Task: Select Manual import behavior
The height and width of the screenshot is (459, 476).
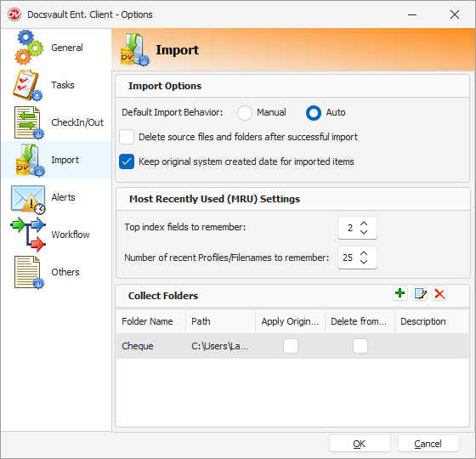Action: (x=245, y=113)
